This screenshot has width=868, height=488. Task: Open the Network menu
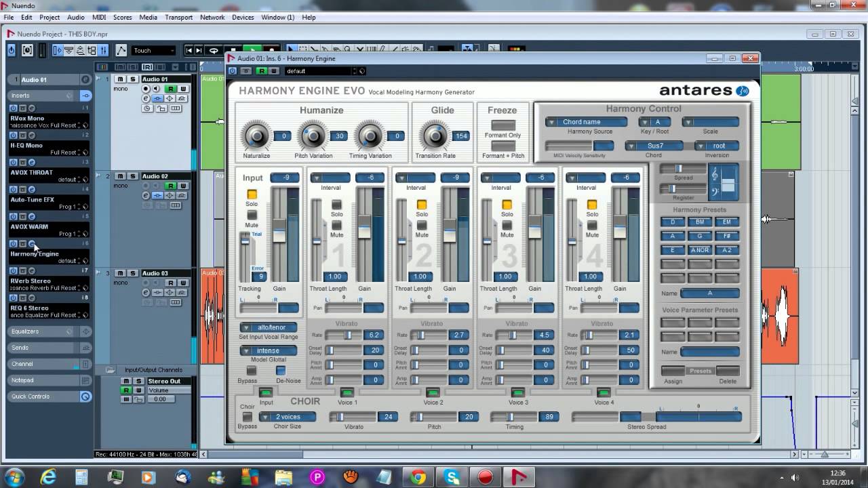(212, 17)
